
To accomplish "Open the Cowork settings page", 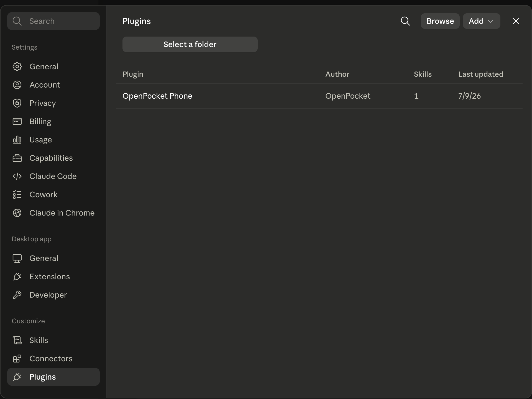I will (53, 195).
